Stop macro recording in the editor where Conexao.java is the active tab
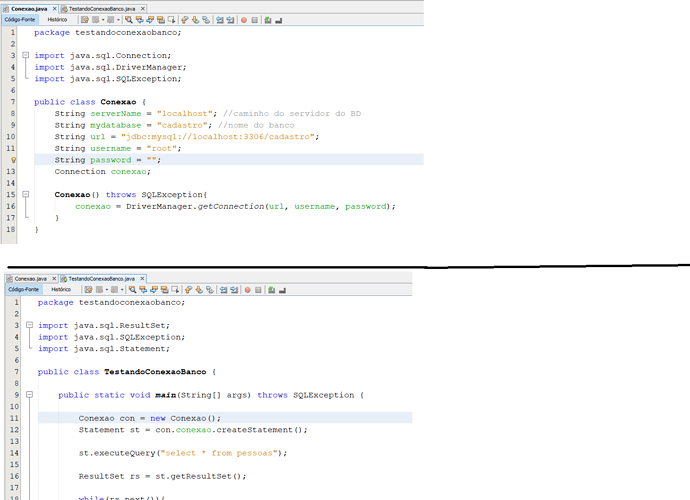 tap(254, 20)
